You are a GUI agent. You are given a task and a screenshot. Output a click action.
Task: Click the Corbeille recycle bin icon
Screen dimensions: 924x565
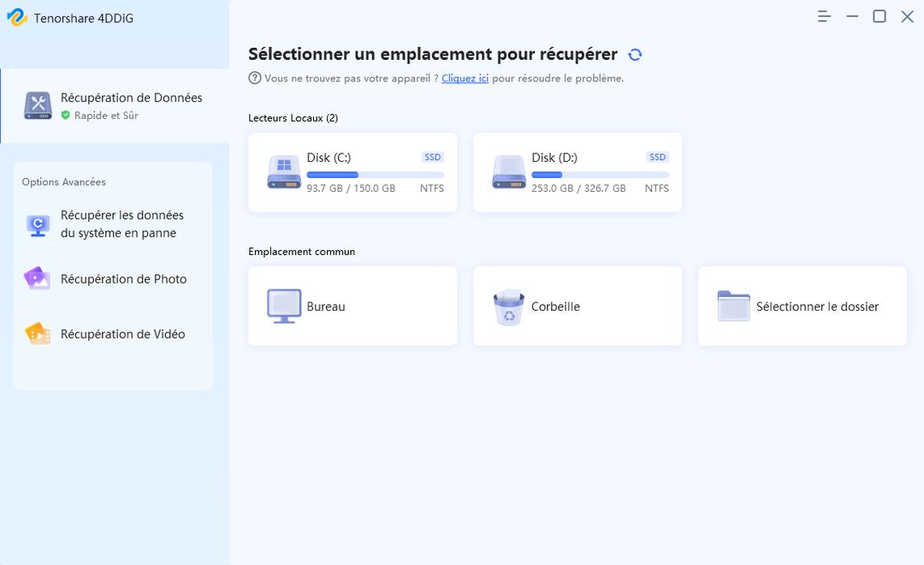tap(508, 307)
